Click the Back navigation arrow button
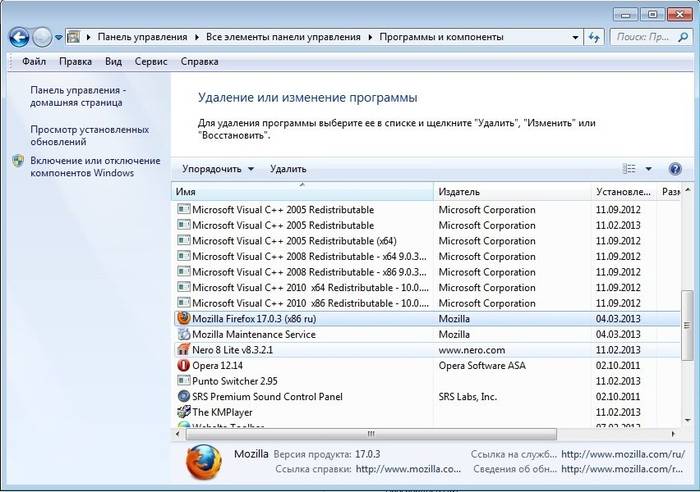This screenshot has height=492, width=700. point(17,37)
